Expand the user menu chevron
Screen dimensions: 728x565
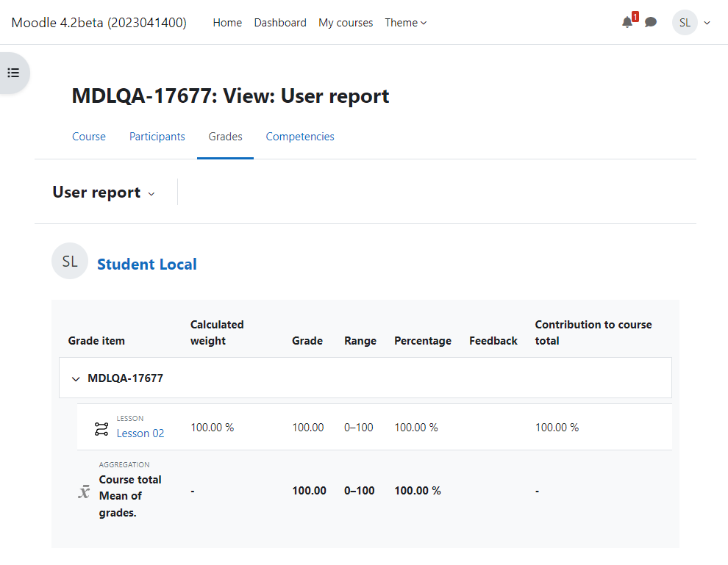707,23
